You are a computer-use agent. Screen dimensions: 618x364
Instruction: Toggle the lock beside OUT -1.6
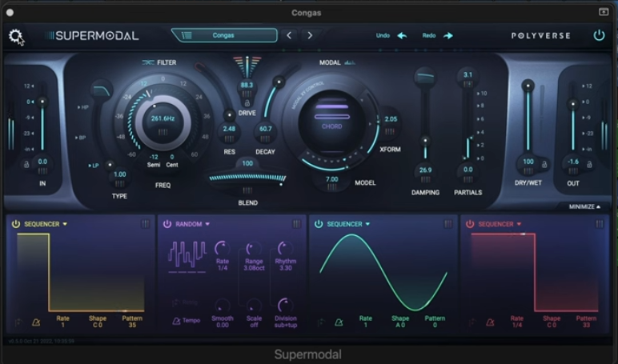pyautogui.click(x=589, y=164)
